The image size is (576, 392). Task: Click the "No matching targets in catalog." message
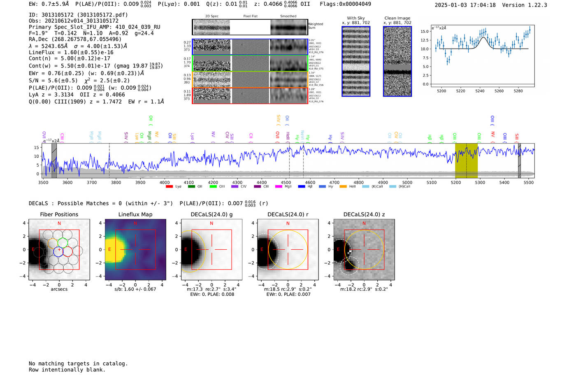pos(78,364)
